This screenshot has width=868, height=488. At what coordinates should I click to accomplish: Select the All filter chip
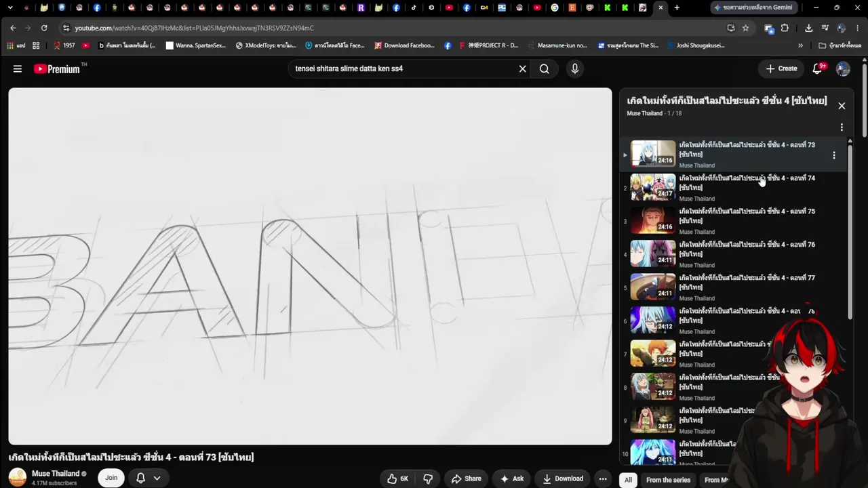(x=628, y=480)
